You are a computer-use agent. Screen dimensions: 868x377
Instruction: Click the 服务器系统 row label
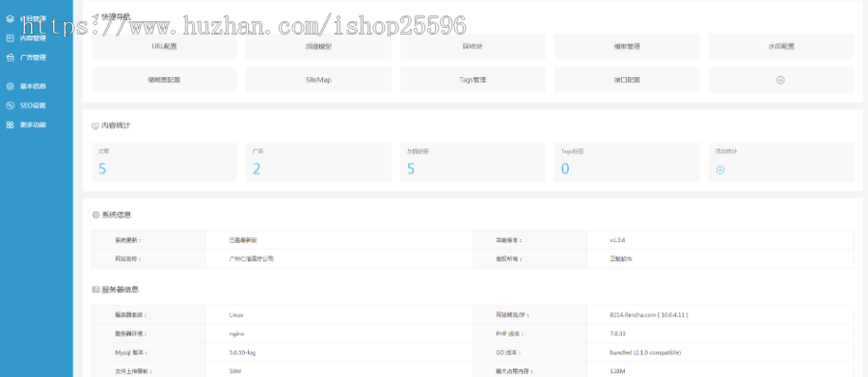coord(130,315)
